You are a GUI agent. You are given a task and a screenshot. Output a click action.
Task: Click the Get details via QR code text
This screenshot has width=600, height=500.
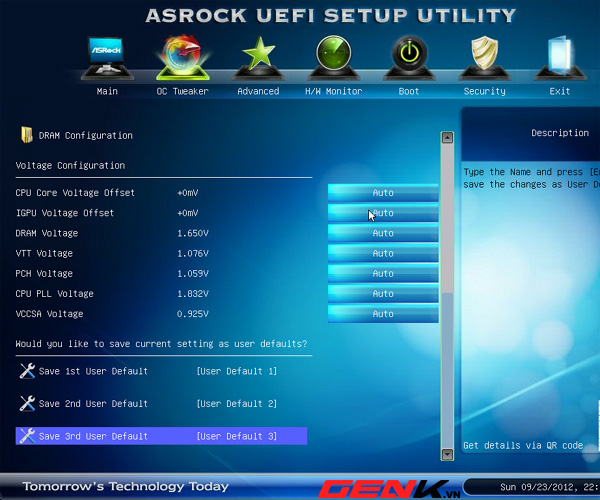coord(523,445)
